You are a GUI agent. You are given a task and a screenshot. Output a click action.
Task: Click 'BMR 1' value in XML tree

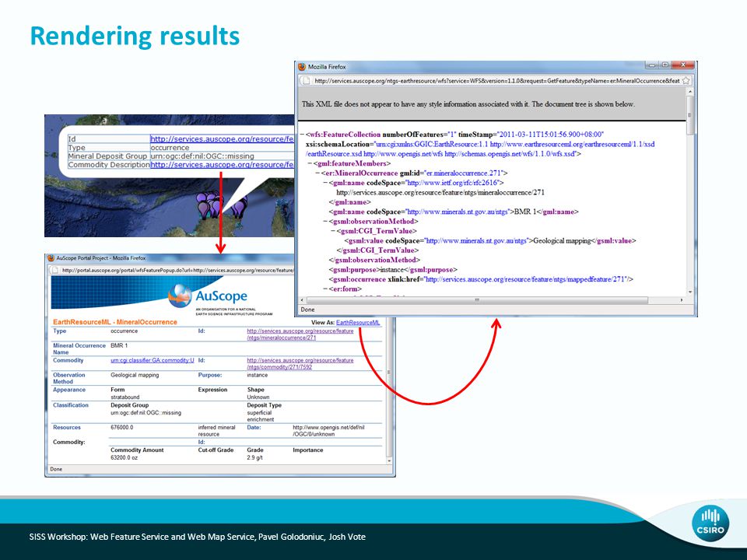[525, 212]
